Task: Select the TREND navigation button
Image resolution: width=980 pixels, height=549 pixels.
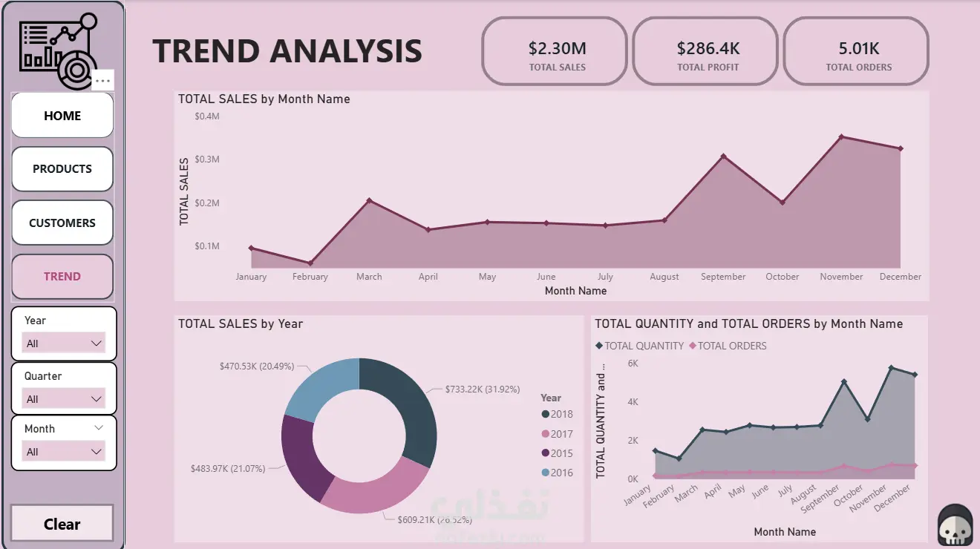Action: coord(62,277)
